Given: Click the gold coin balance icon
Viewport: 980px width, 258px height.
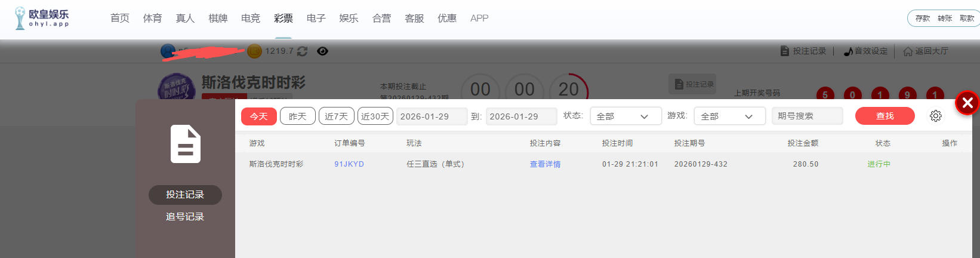Looking at the screenshot, I should coord(254,51).
